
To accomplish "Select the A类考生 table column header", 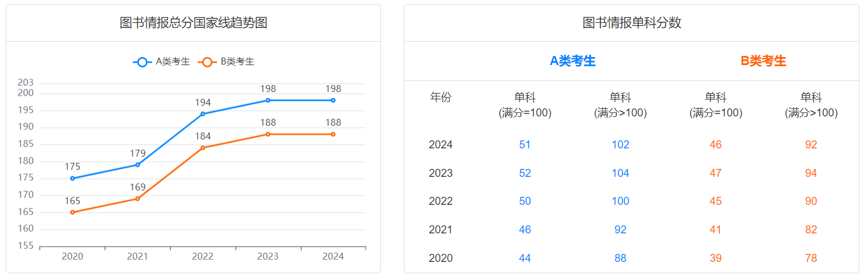I will pyautogui.click(x=572, y=61).
